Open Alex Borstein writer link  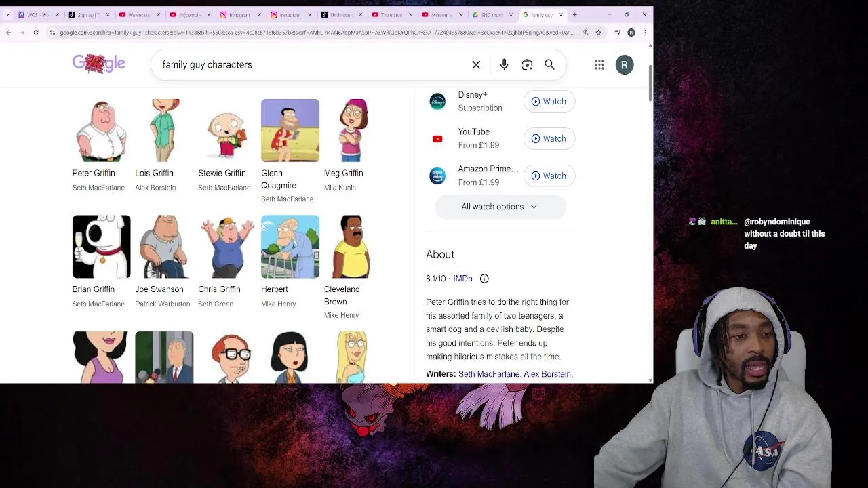(x=547, y=374)
